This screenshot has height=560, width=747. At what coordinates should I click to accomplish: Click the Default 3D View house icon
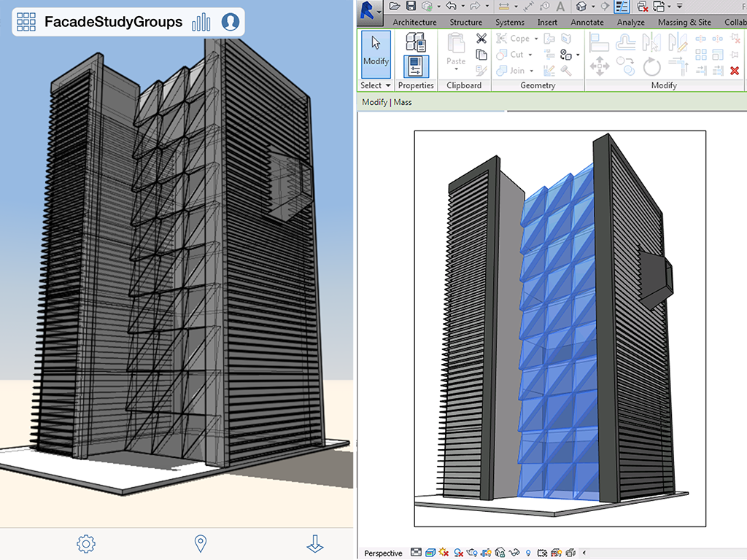click(581, 6)
